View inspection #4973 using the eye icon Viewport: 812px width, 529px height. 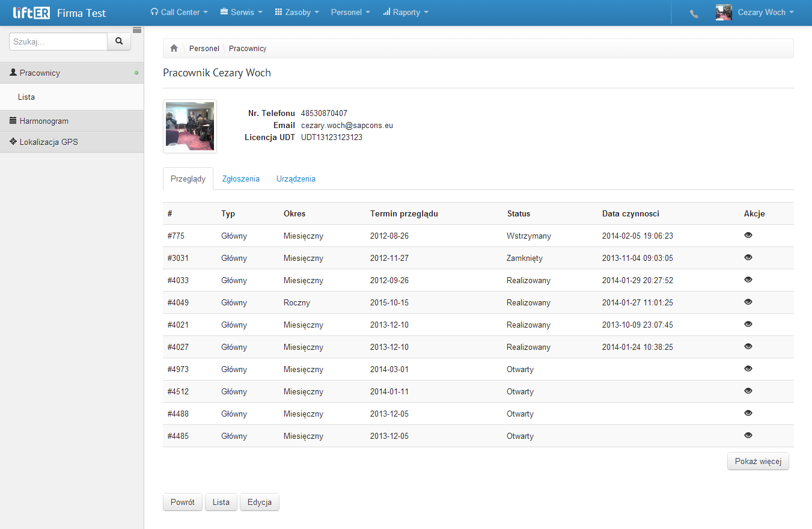(x=748, y=369)
